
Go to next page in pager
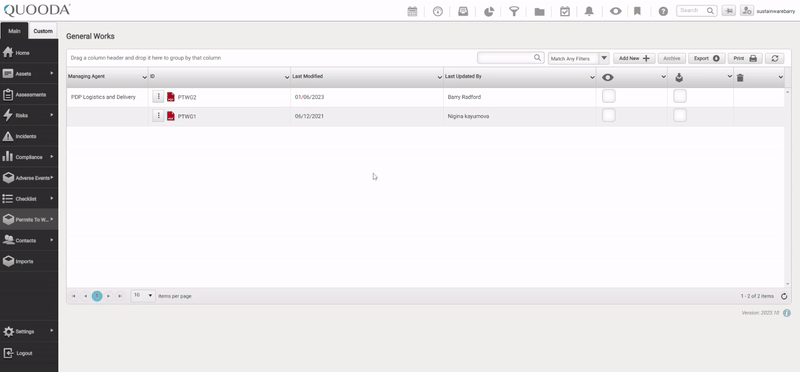click(x=109, y=296)
